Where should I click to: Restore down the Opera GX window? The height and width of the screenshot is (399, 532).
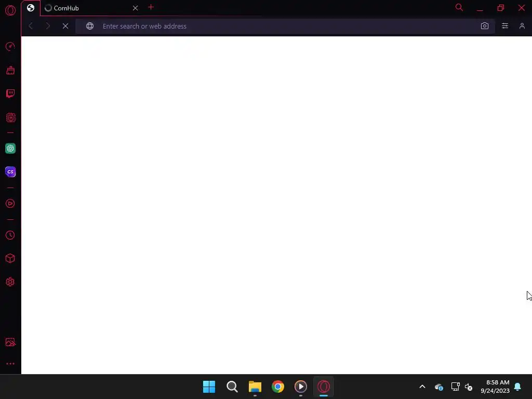point(501,8)
